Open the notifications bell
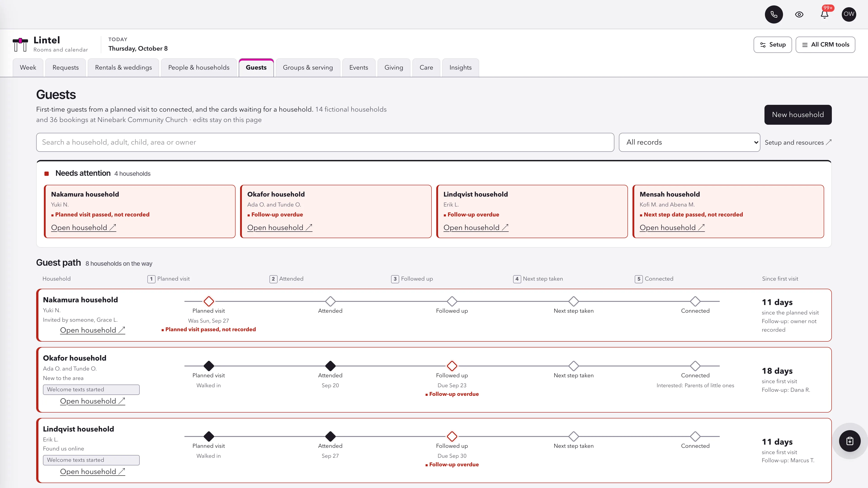868x488 pixels. pyautogui.click(x=824, y=14)
